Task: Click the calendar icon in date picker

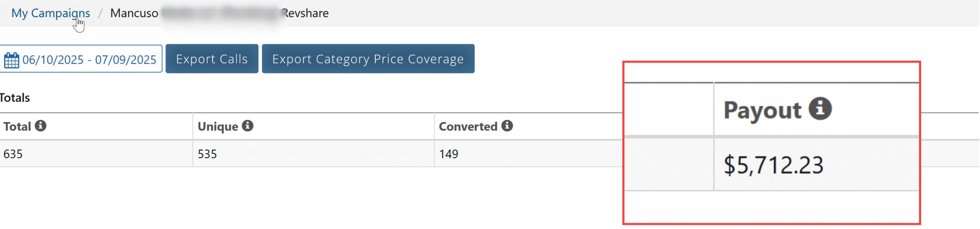Action: click(x=11, y=60)
